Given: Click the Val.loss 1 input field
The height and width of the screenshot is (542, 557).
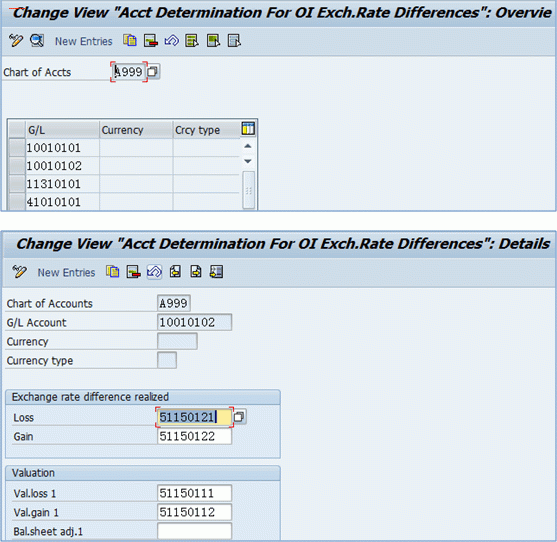Looking at the screenshot, I should (x=194, y=493).
